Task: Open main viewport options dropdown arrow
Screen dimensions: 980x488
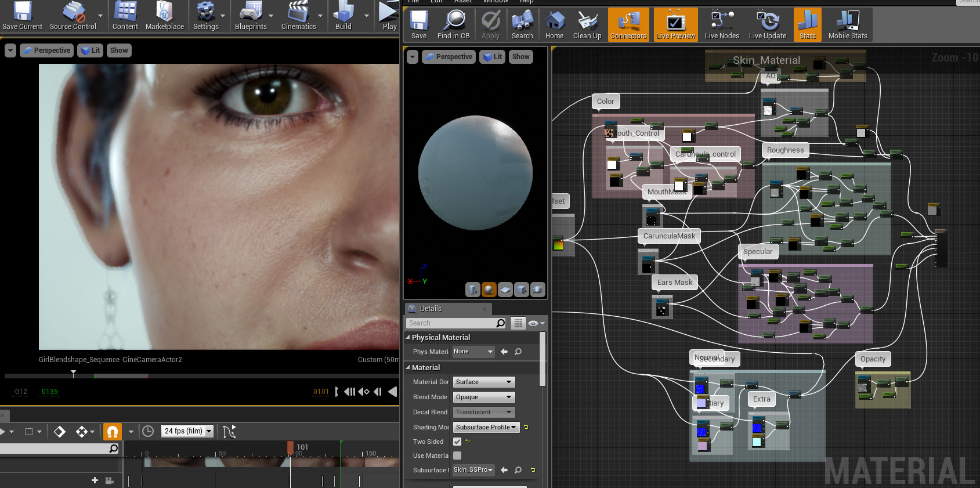Action: (10, 50)
